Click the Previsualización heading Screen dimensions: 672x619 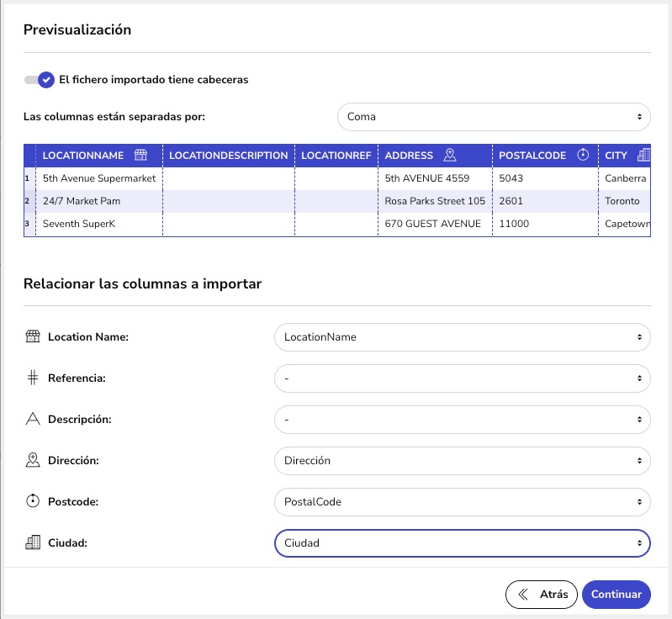77,29
